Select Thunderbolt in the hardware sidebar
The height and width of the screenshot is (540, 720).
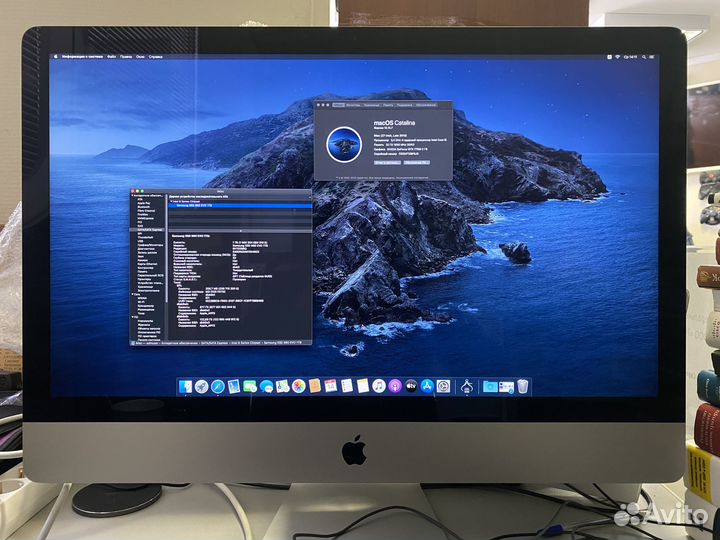pyautogui.click(x=146, y=237)
